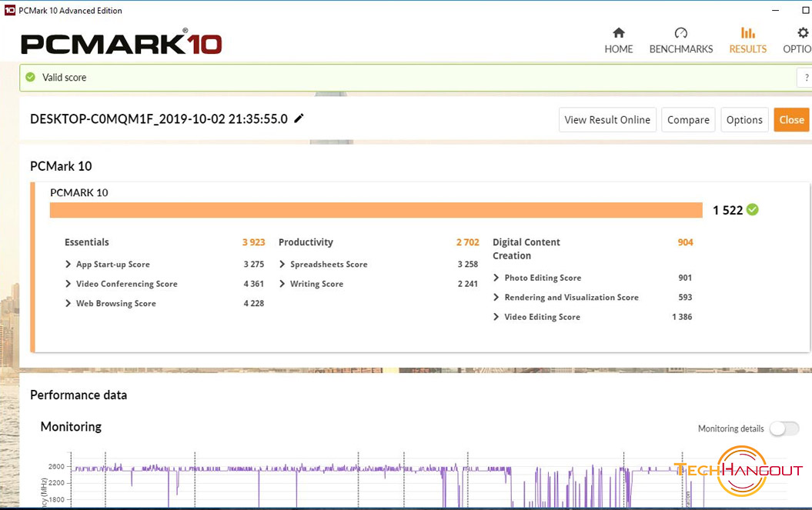Click the orange PCMark 10 score bar
This screenshot has height=510, width=812.
(376, 210)
